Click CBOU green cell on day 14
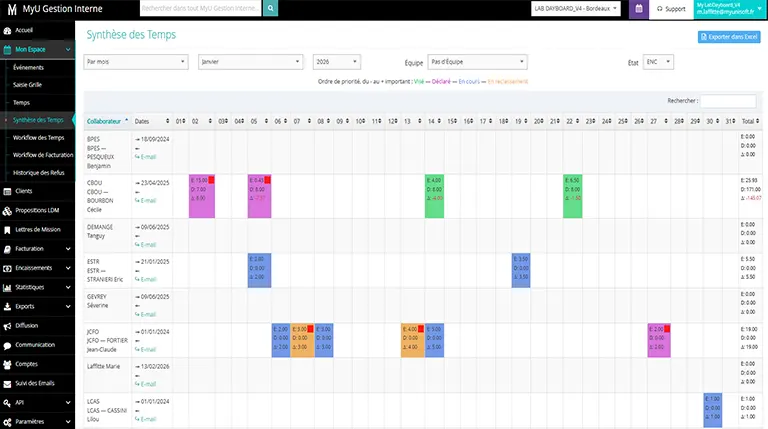This screenshot has width=768, height=429. tap(434, 196)
